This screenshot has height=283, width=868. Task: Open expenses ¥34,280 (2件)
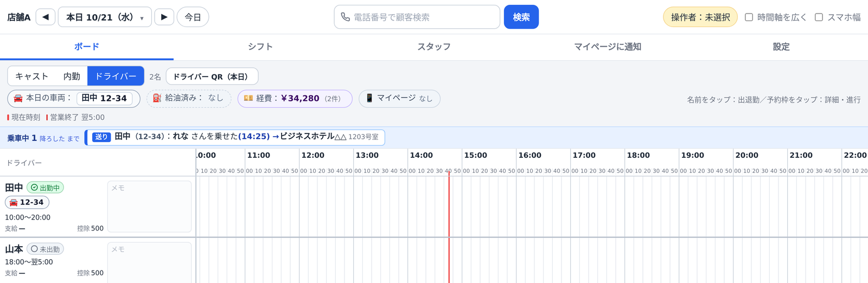[x=295, y=98]
